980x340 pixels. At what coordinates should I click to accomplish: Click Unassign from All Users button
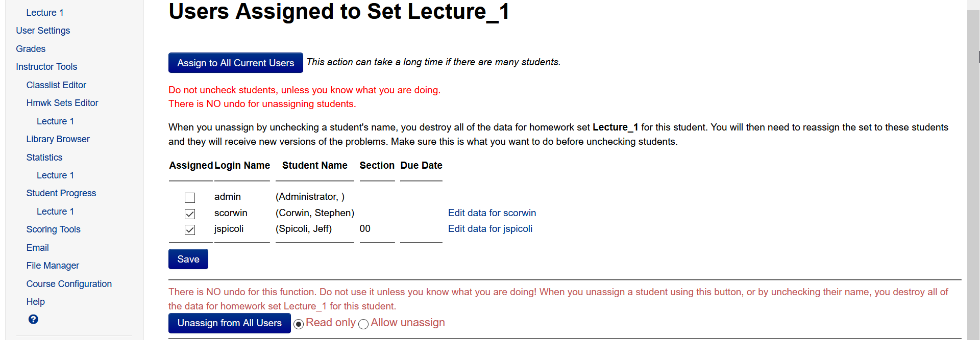tap(230, 323)
